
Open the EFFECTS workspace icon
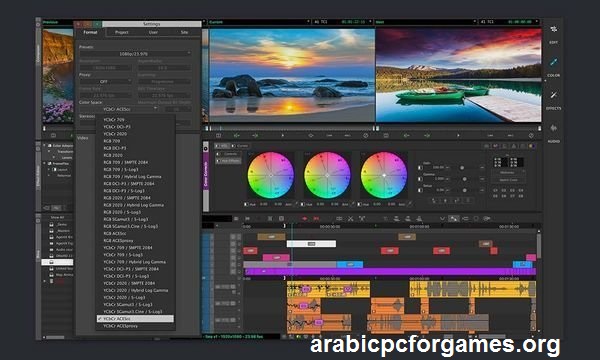click(x=553, y=95)
